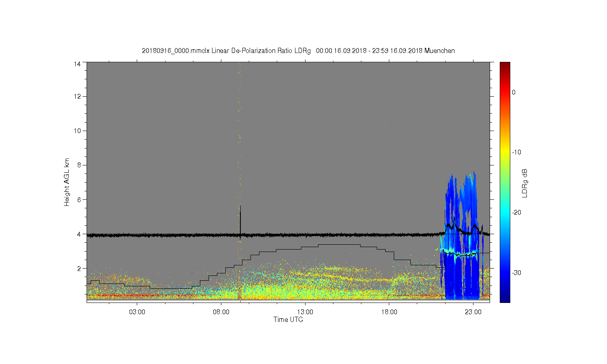
Task: Click the 0 colorbar tick label
Action: click(514, 92)
